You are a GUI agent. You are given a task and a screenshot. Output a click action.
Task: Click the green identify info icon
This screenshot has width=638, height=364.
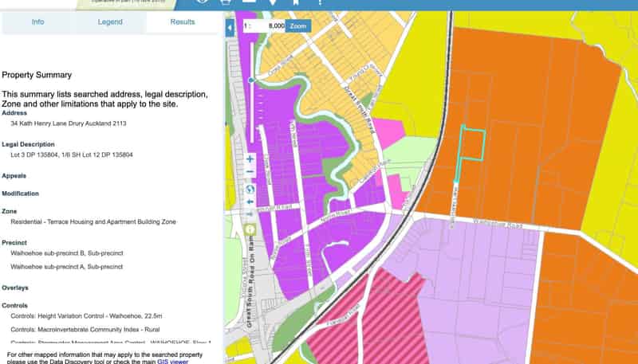[250, 229]
